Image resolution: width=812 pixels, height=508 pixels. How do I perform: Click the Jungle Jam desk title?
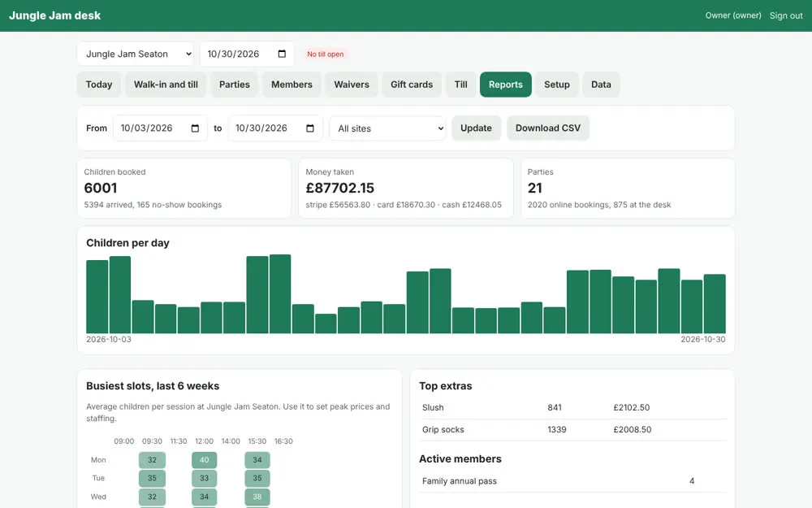tap(55, 15)
